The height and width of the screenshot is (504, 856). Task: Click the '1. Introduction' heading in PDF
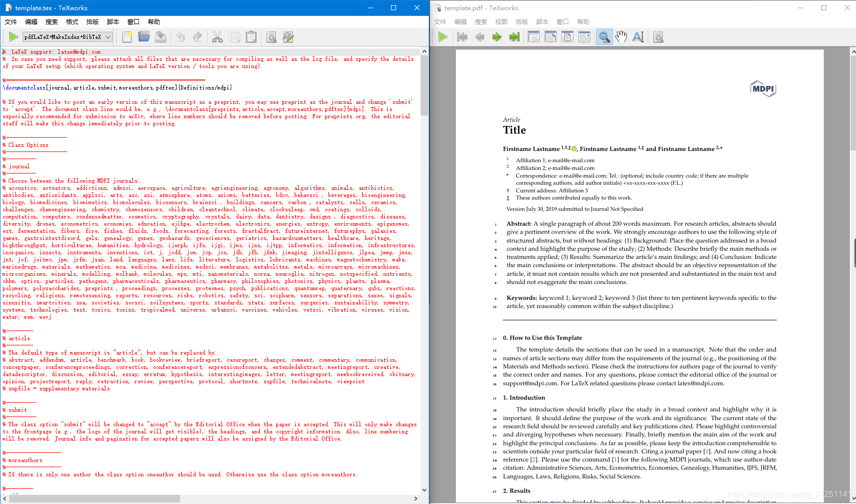[x=524, y=398]
